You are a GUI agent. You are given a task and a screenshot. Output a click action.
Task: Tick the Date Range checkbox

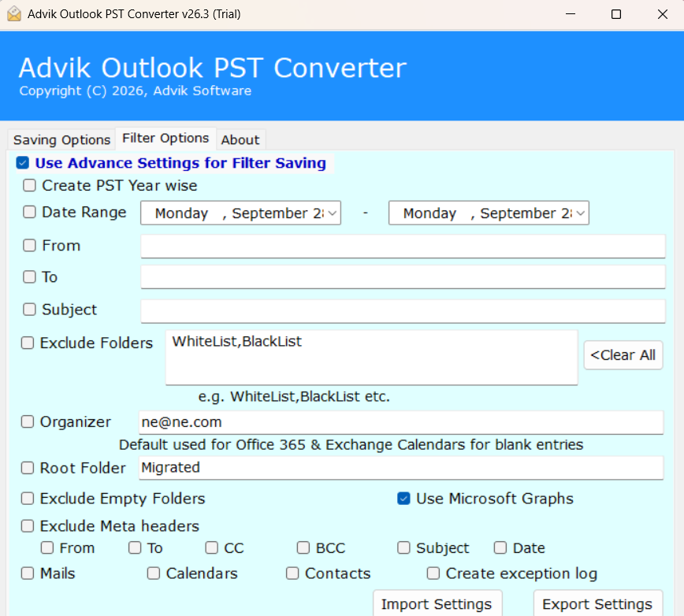[29, 213]
